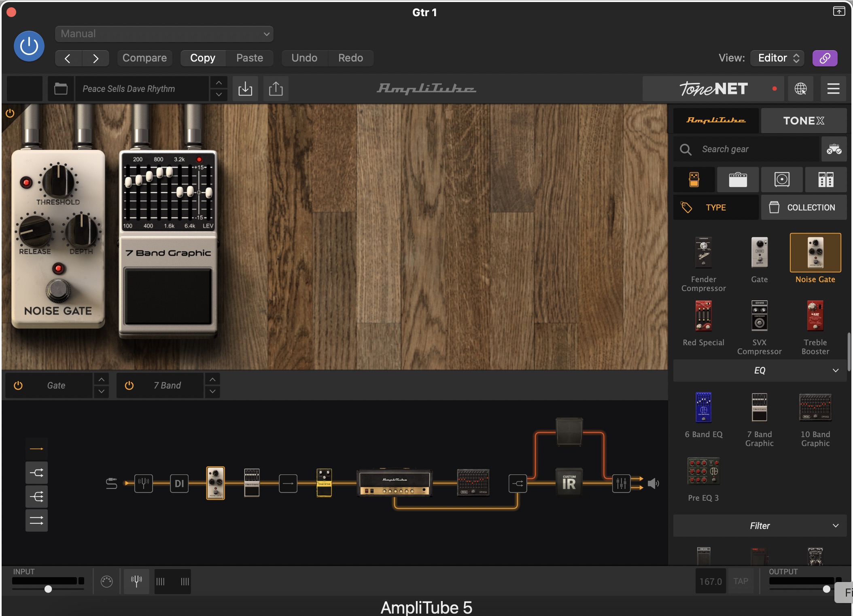853x616 pixels.
Task: Select the SVX Compressor pedal
Action: pos(759,316)
